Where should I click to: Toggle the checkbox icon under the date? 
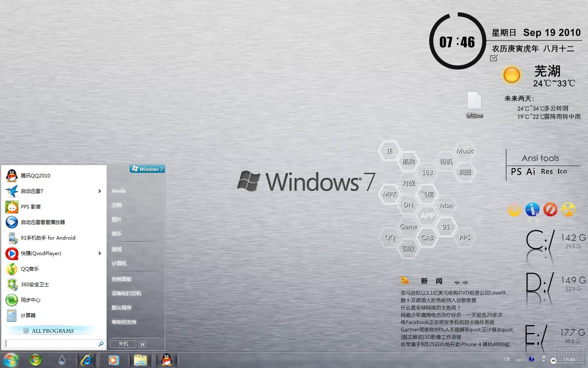(494, 58)
